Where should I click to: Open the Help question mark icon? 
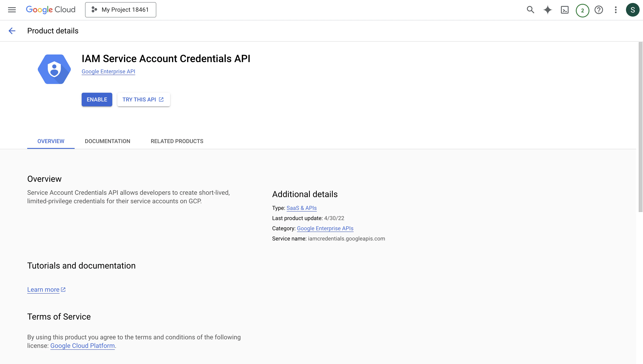coord(599,10)
